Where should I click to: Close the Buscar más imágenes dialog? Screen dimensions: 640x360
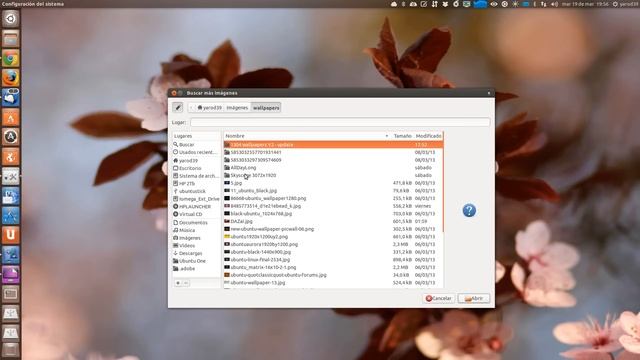click(174, 93)
